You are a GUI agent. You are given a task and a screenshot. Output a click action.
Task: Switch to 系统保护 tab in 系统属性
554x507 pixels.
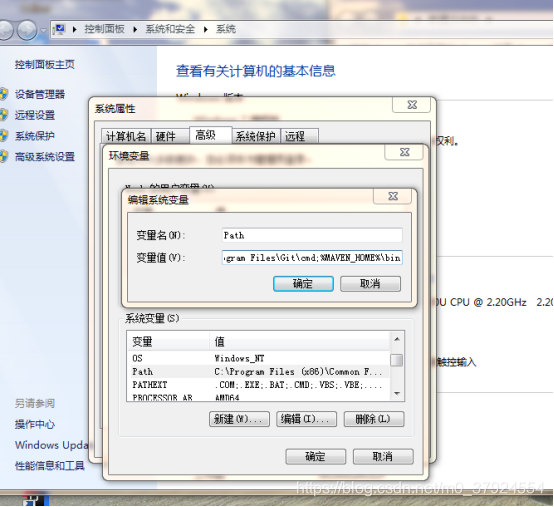(x=256, y=136)
